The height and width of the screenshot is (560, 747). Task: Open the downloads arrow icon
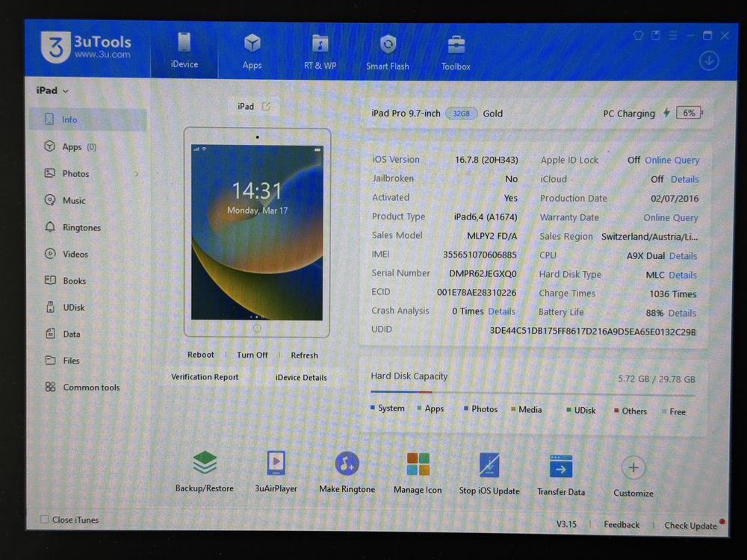709,60
